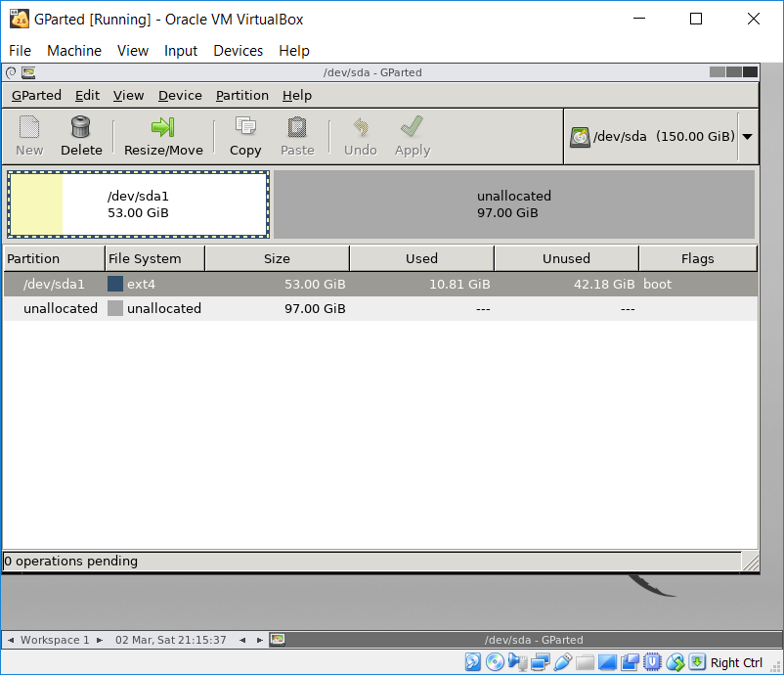
Task: Click the hard disk icon next to /dev/sda
Action: 584,136
